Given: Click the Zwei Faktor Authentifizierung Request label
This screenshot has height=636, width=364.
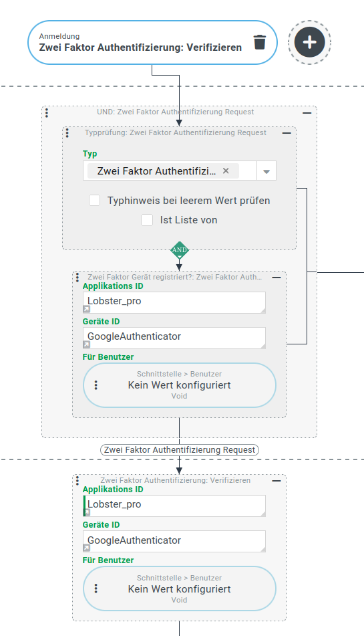Looking at the screenshot, I should pos(180,450).
